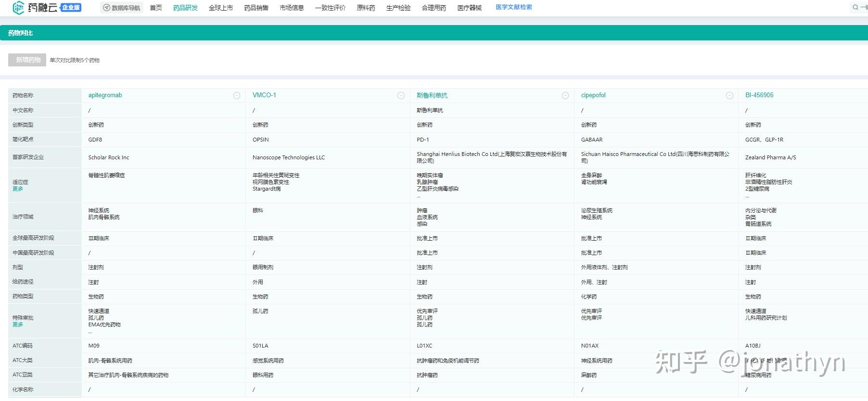This screenshot has height=401, width=868.
Task: Remove cipepofol column via minus icon
Action: (x=729, y=96)
